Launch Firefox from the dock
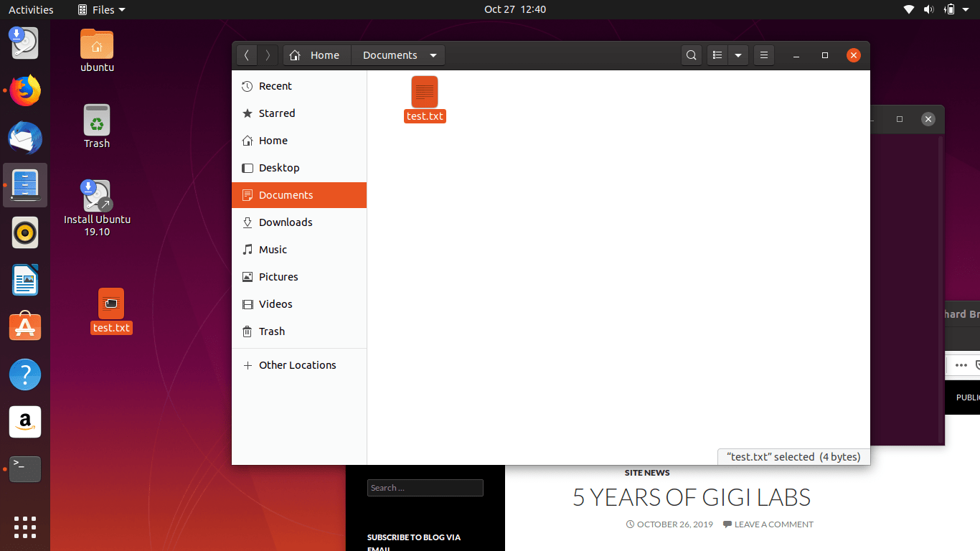 click(24, 90)
